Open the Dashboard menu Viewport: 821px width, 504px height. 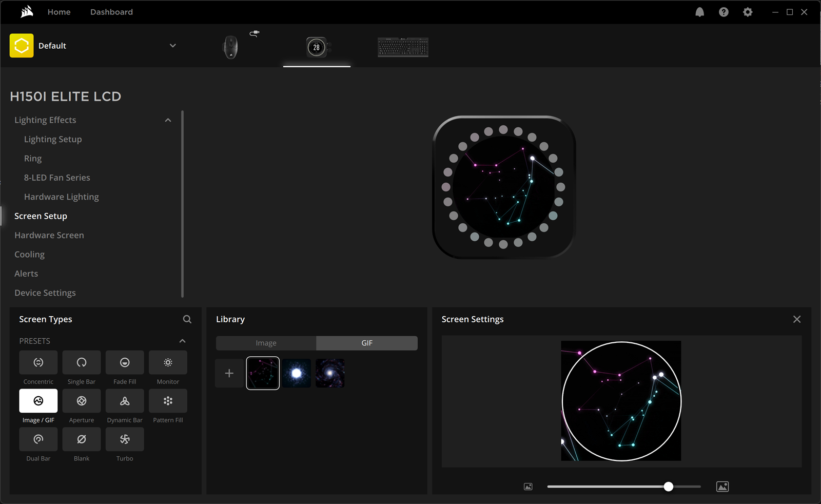click(x=111, y=12)
